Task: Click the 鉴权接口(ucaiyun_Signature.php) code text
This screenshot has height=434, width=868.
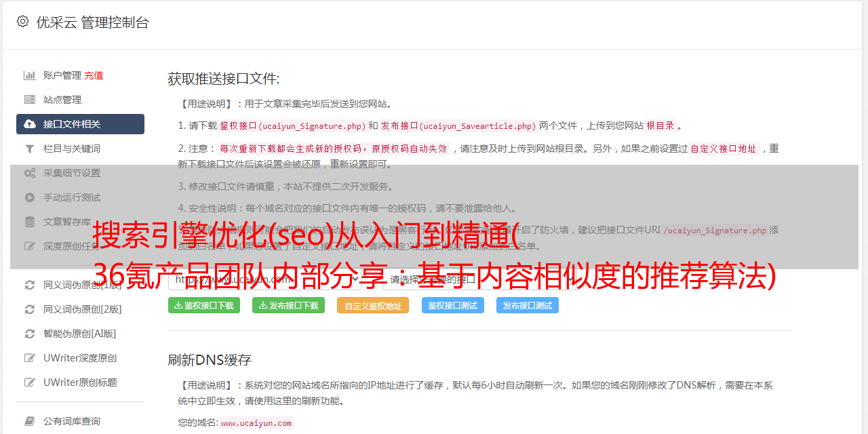Action: coord(292,125)
